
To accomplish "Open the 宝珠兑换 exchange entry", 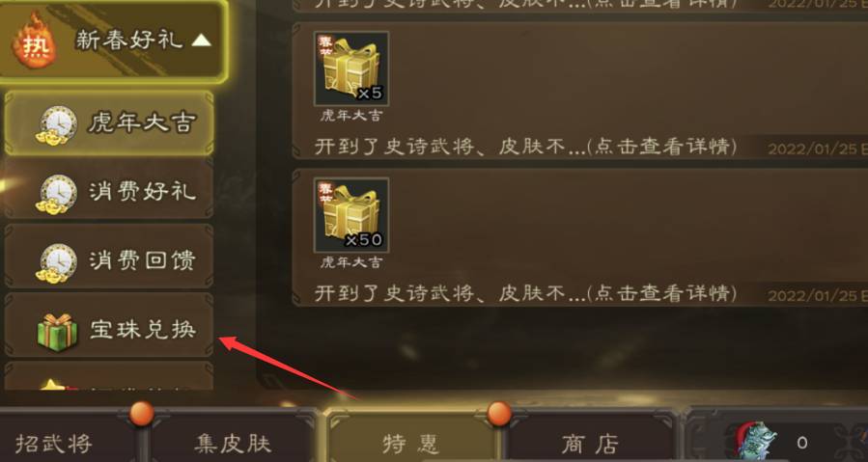I will pyautogui.click(x=109, y=328).
